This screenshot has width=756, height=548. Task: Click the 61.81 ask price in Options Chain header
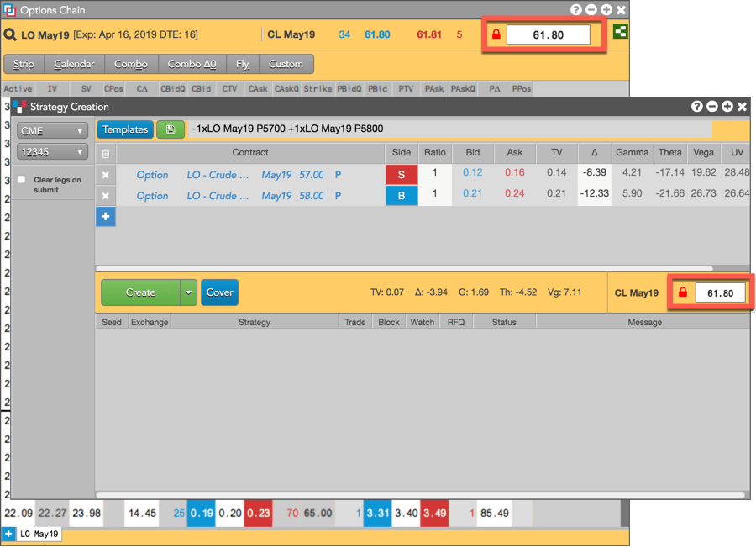(429, 34)
